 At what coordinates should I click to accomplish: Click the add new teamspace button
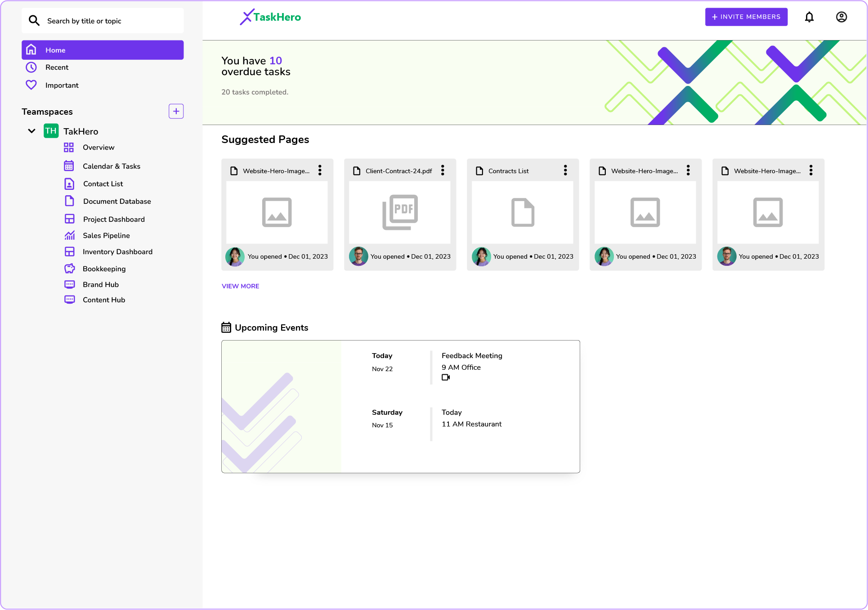pyautogui.click(x=176, y=111)
